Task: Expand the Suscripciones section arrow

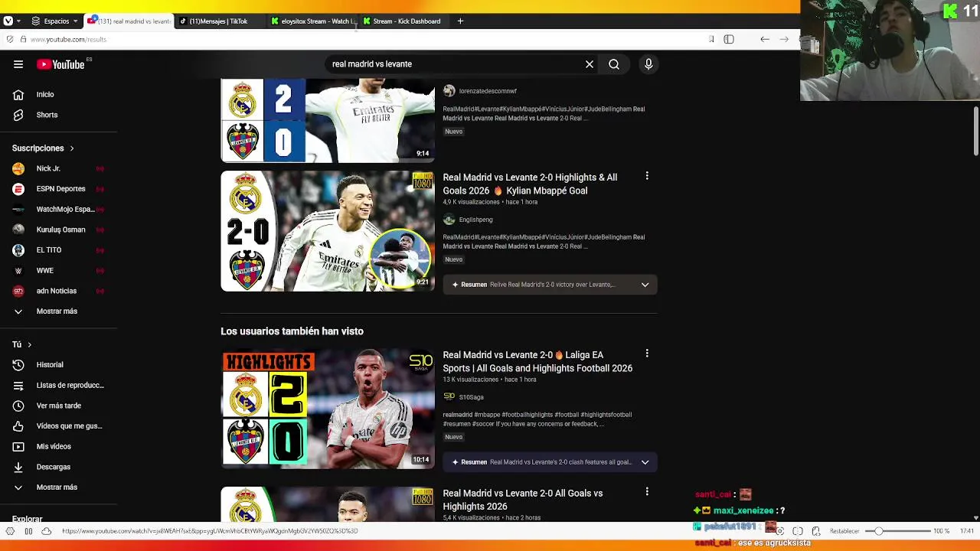Action: (x=72, y=148)
